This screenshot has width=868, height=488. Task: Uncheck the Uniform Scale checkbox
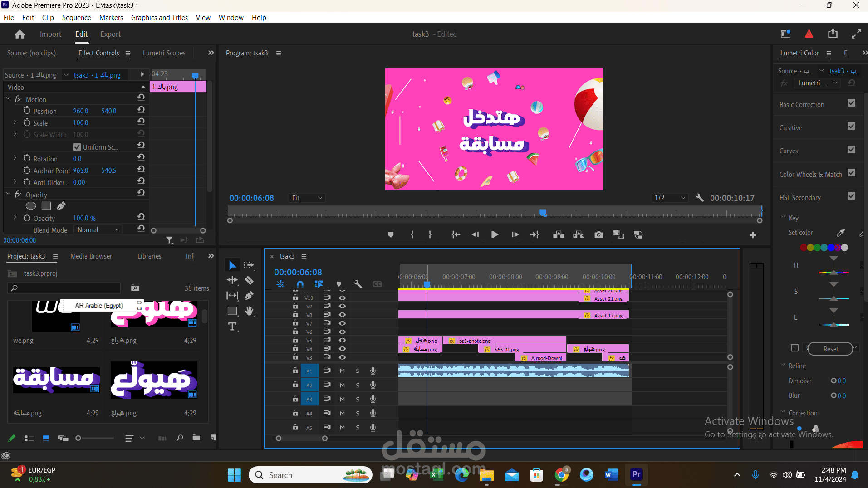point(77,147)
